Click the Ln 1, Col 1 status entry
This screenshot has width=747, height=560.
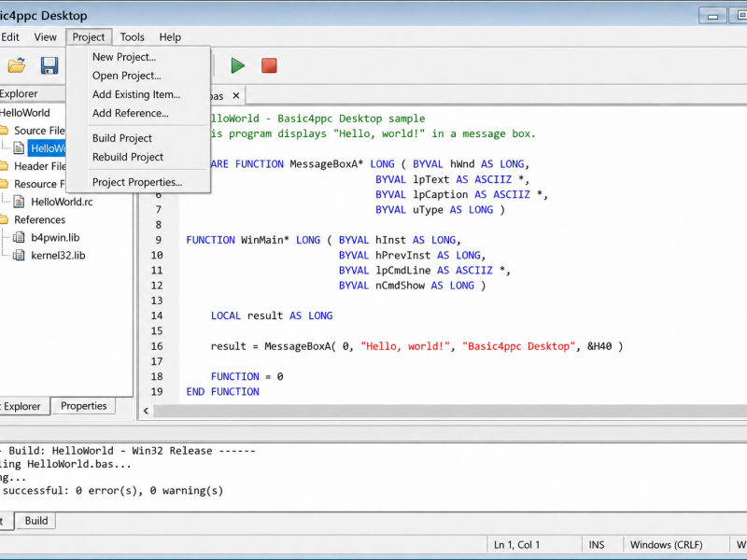click(517, 545)
